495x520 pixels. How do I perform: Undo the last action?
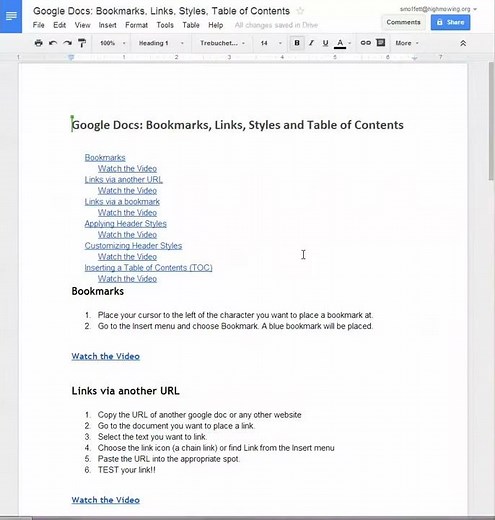coord(53,43)
